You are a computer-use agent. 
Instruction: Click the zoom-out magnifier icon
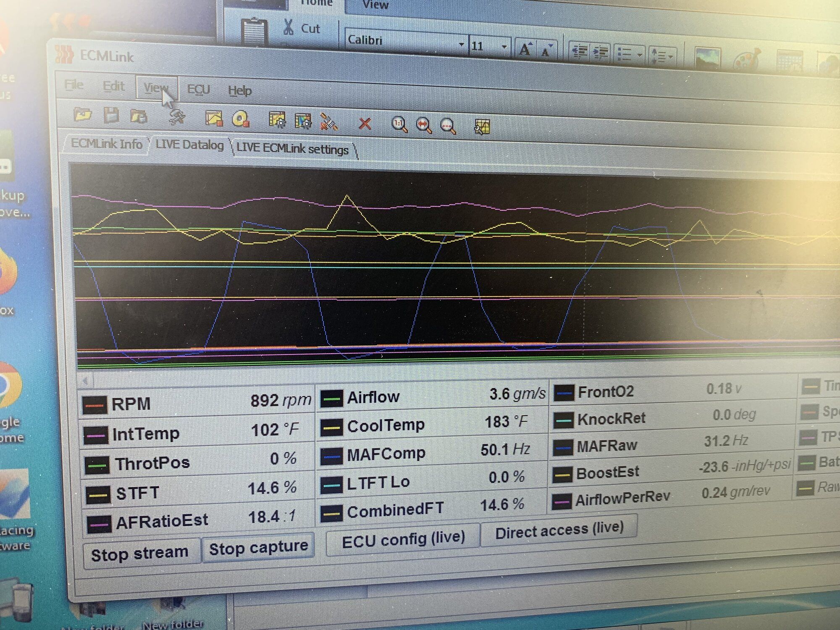pos(448,126)
